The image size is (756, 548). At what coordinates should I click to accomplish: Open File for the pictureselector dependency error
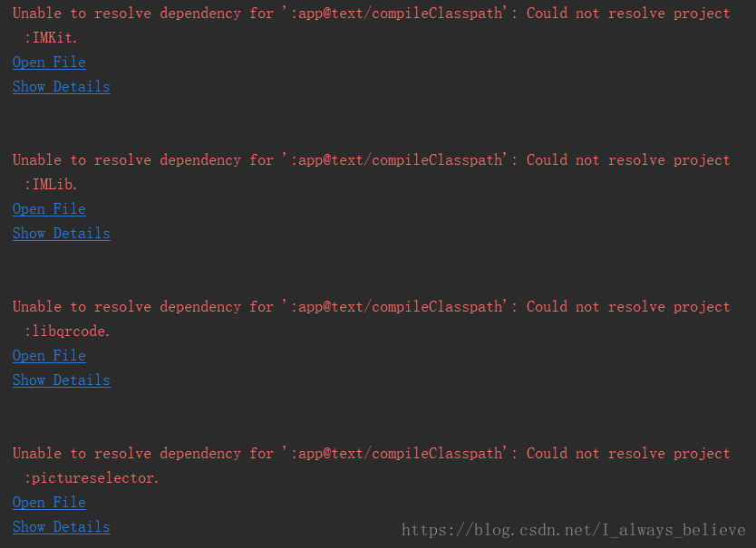(49, 502)
